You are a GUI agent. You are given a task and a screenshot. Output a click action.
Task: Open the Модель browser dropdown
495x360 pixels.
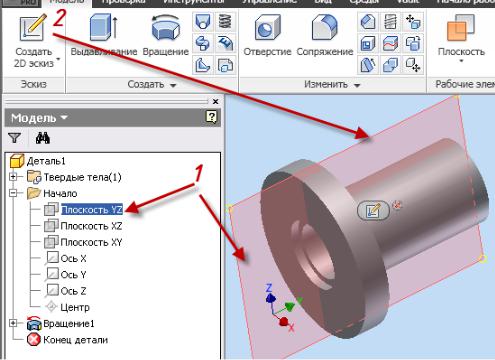pyautogui.click(x=64, y=117)
